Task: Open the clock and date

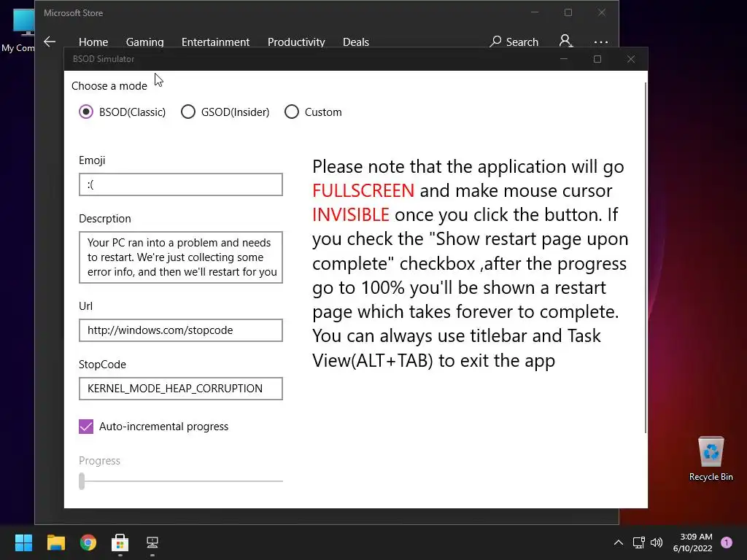Action: (x=693, y=542)
